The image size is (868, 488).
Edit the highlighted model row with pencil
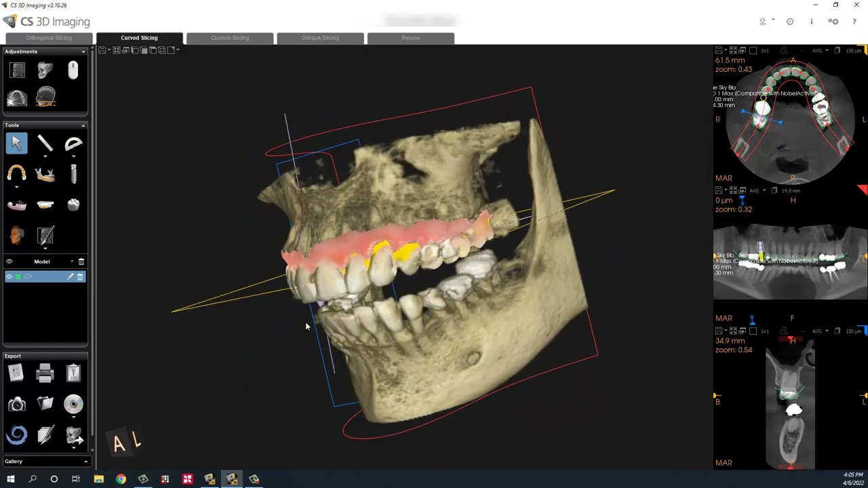pyautogui.click(x=70, y=277)
